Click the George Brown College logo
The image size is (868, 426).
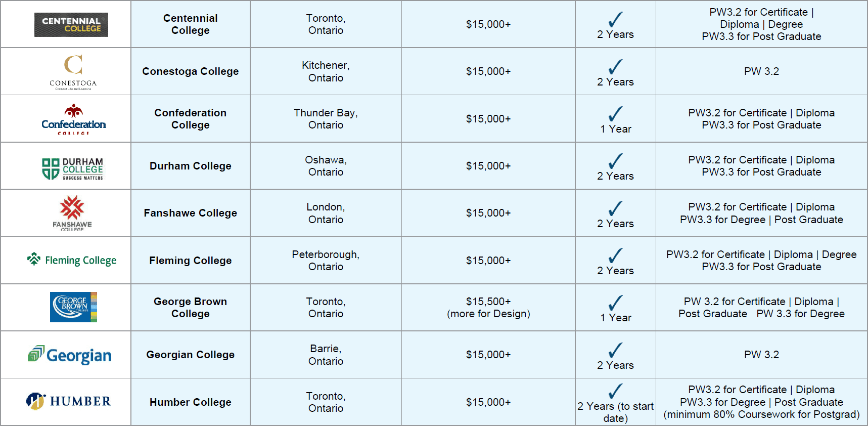tap(73, 307)
